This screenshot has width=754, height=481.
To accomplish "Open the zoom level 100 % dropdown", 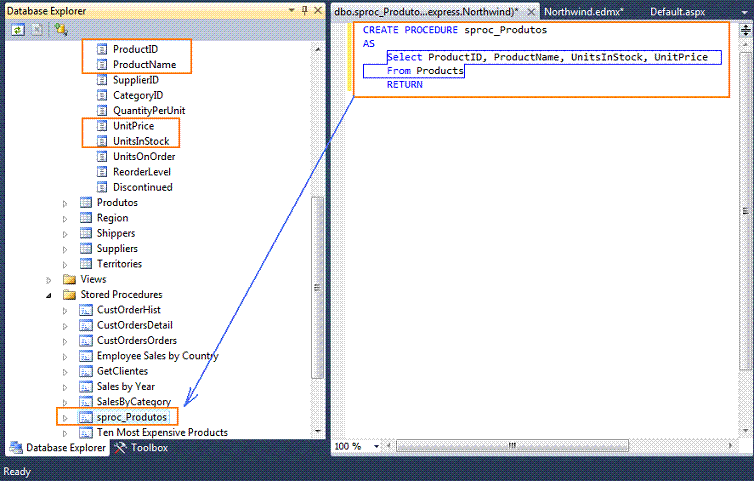I will [376, 447].
